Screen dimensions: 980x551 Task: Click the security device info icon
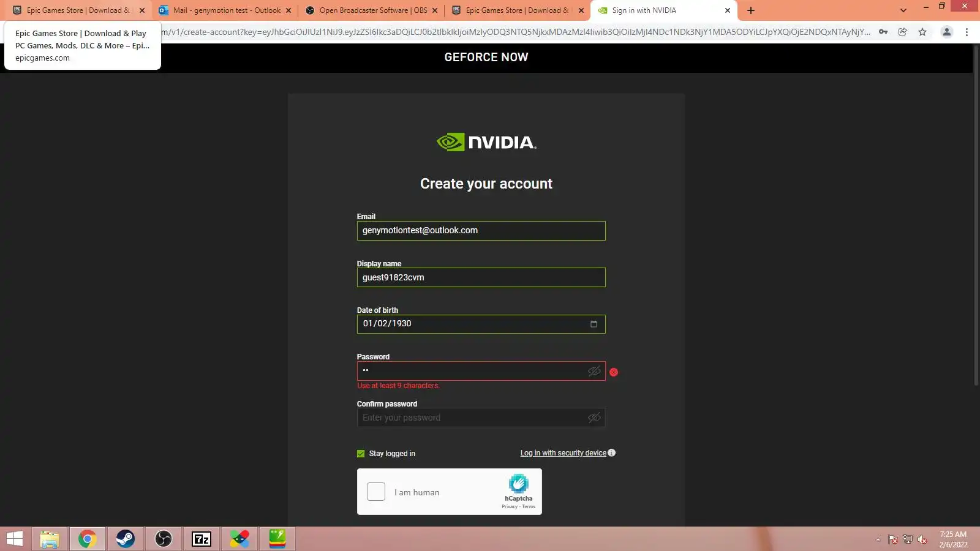(611, 453)
